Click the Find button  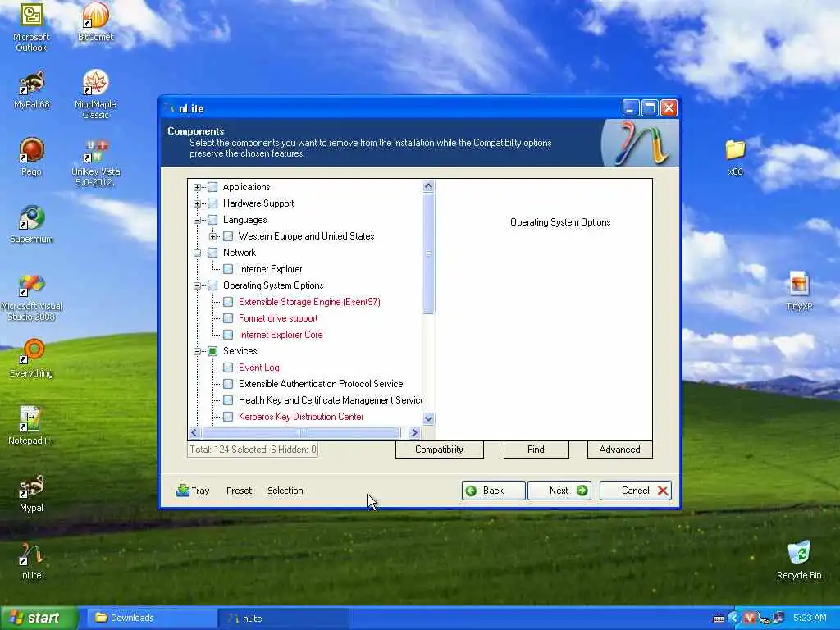[x=536, y=450]
